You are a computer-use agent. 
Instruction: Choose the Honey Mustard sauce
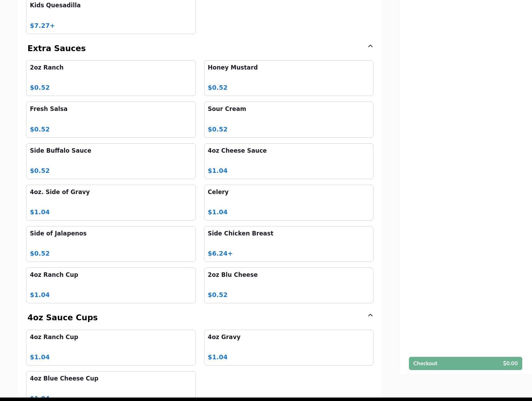[288, 78]
